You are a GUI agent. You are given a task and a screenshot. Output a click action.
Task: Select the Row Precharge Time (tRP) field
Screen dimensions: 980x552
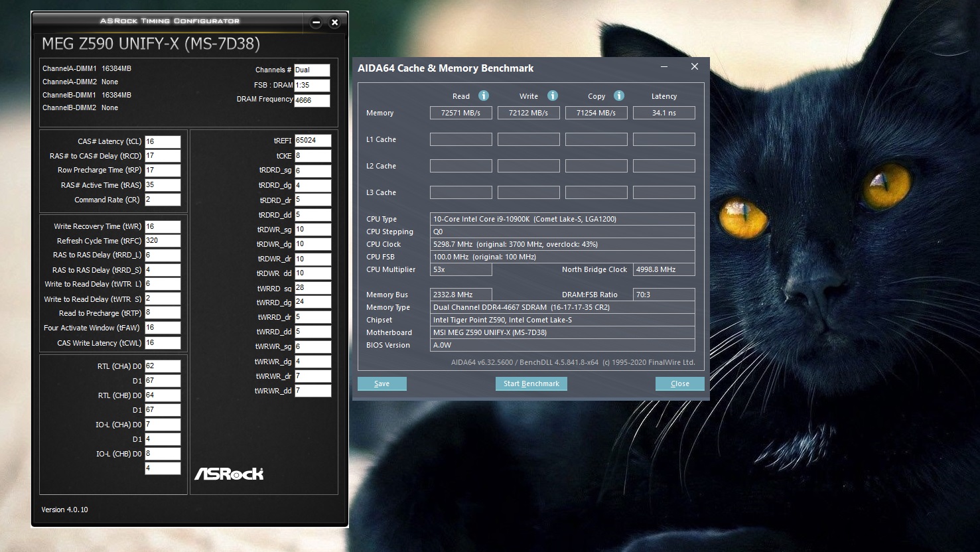click(163, 171)
